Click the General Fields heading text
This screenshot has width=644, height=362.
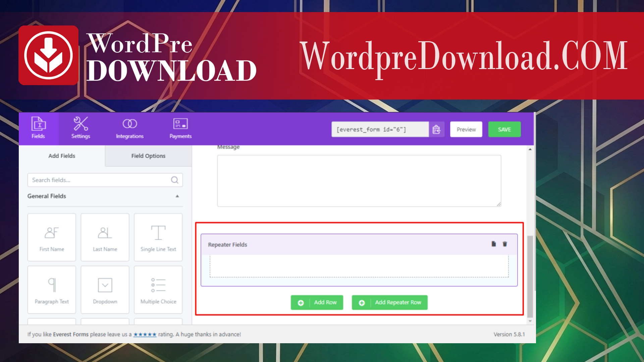tap(47, 196)
